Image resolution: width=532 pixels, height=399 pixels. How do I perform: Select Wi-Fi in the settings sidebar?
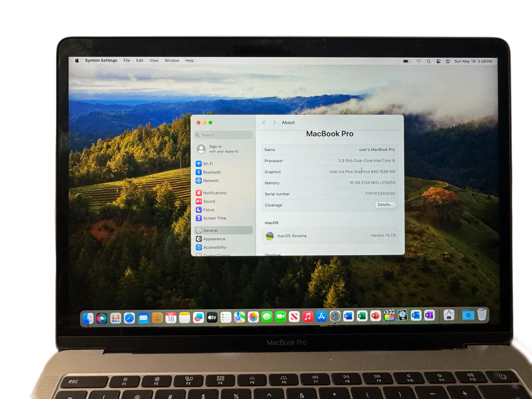point(223,164)
